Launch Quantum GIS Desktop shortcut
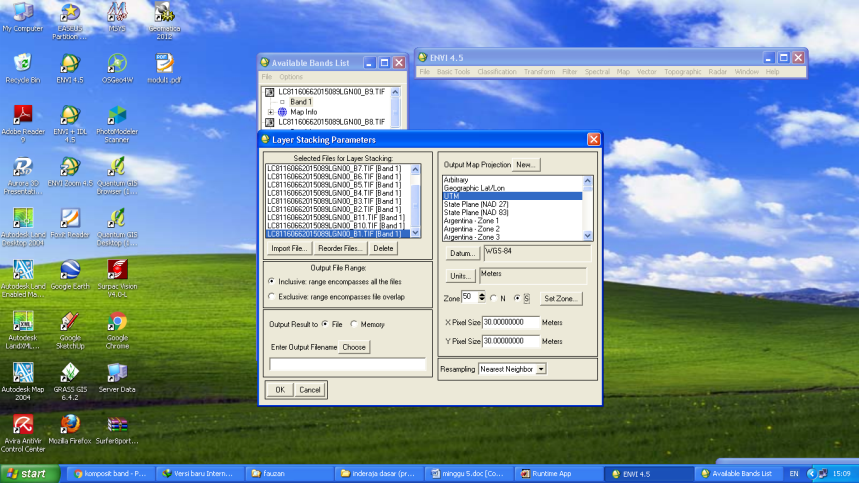The height and width of the screenshot is (483, 859). (117, 227)
